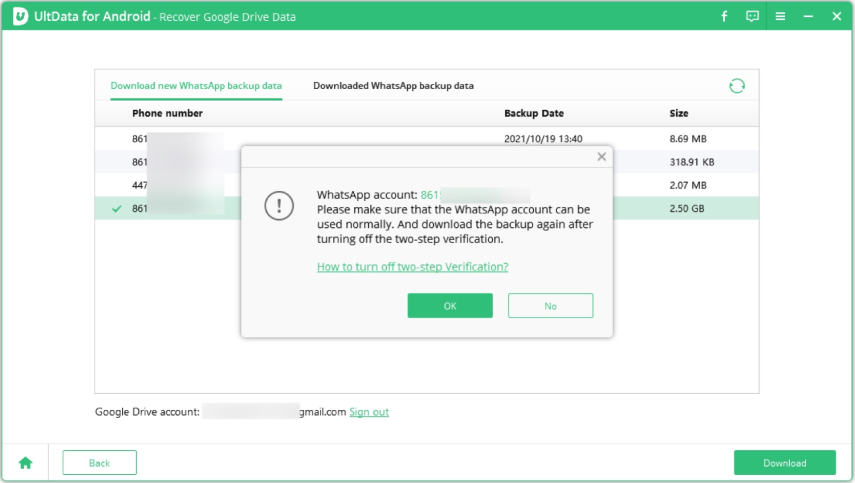This screenshot has width=855, height=483.
Task: Open How to turn off two-step Verification link
Action: point(413,267)
